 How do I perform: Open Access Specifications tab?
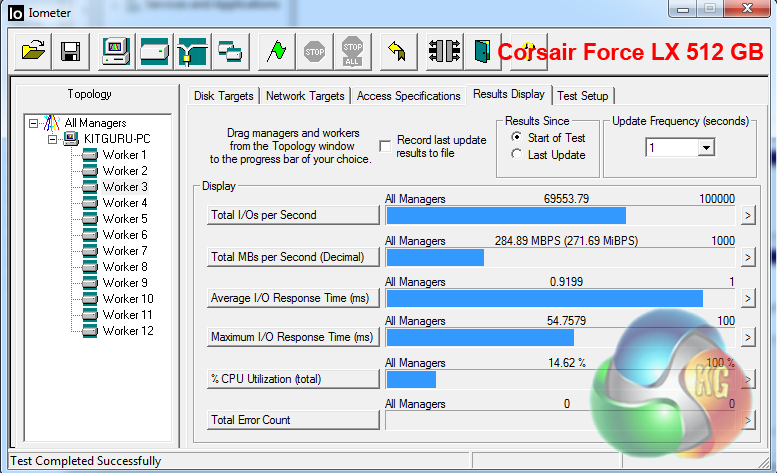point(408,96)
